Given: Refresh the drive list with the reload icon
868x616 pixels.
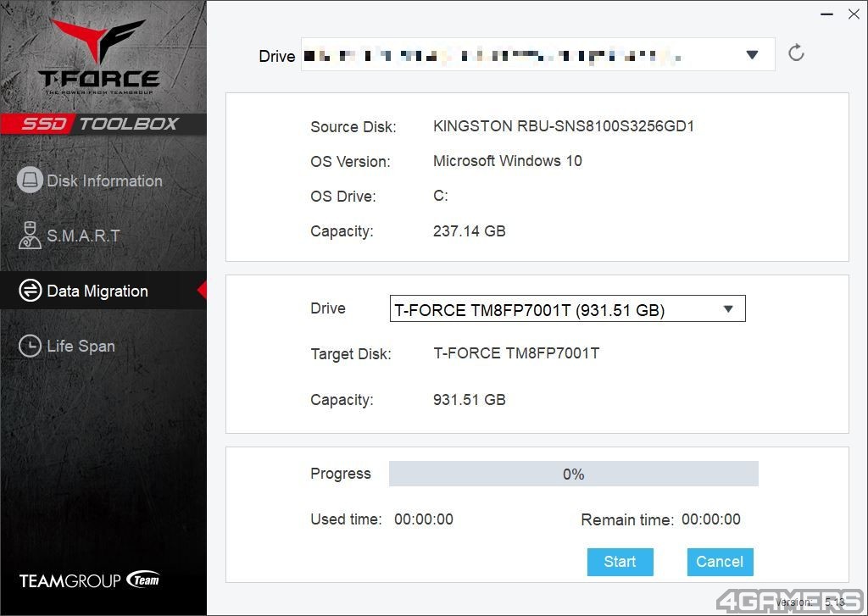Looking at the screenshot, I should coord(796,53).
